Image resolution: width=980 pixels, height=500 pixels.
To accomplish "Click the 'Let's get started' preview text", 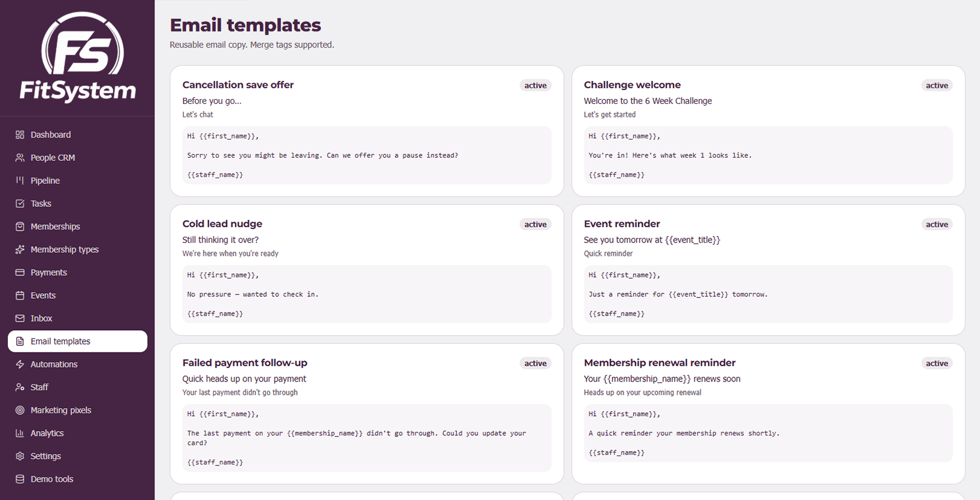I will click(x=609, y=115).
